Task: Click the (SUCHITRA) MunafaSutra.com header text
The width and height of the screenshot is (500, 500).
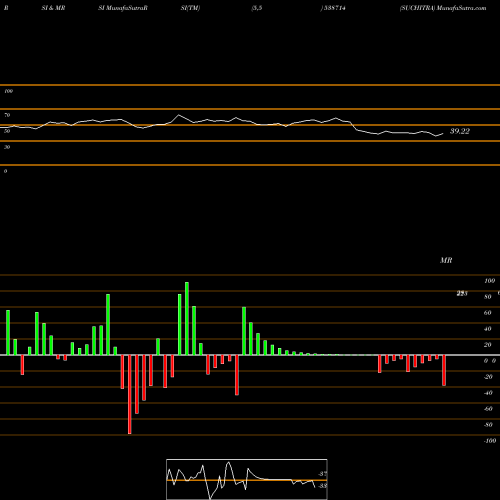Action: click(443, 8)
